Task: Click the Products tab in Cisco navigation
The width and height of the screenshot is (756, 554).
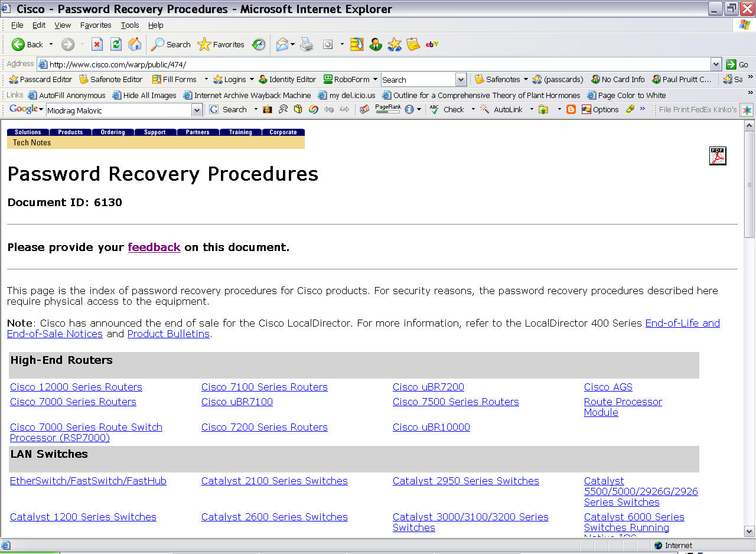Action: [70, 132]
